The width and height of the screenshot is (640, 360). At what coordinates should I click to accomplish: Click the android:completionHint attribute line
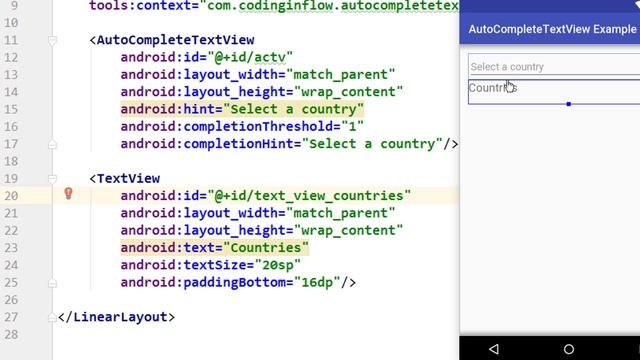pyautogui.click(x=289, y=144)
